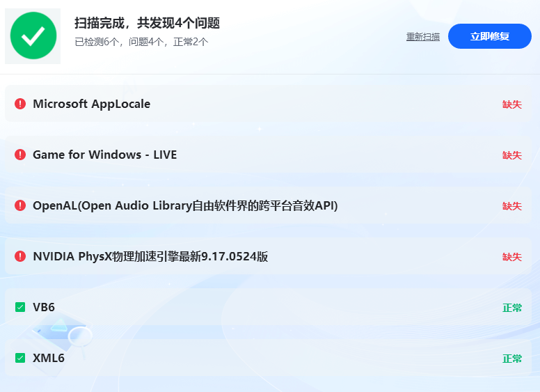Select the NVIDIA PhysX 9.17.0524 entry text
The image size is (540, 392).
(150, 256)
